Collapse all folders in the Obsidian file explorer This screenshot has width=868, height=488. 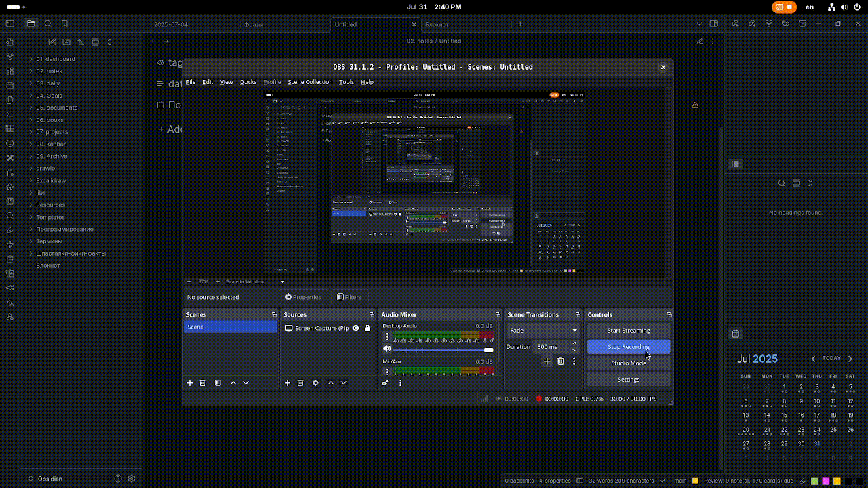point(110,42)
